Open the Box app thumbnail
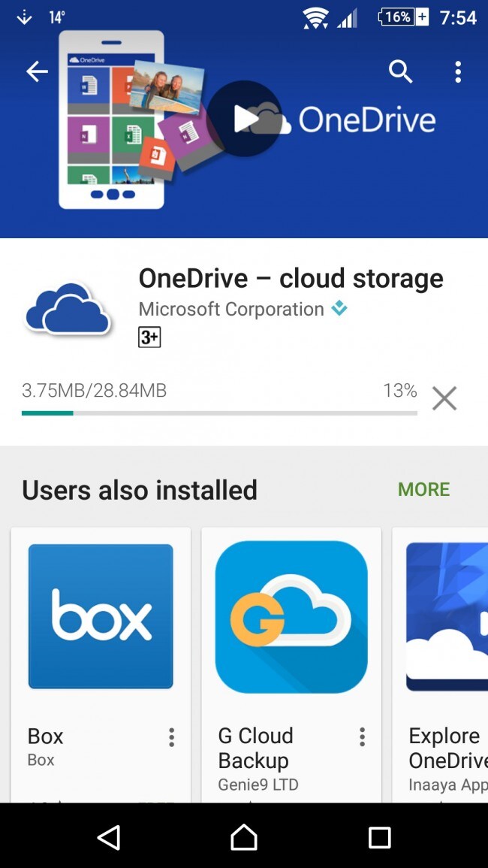The width and height of the screenshot is (488, 868). click(101, 616)
